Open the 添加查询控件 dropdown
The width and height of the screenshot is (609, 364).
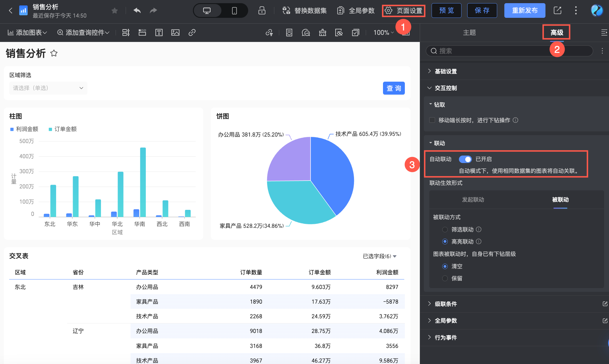click(83, 32)
